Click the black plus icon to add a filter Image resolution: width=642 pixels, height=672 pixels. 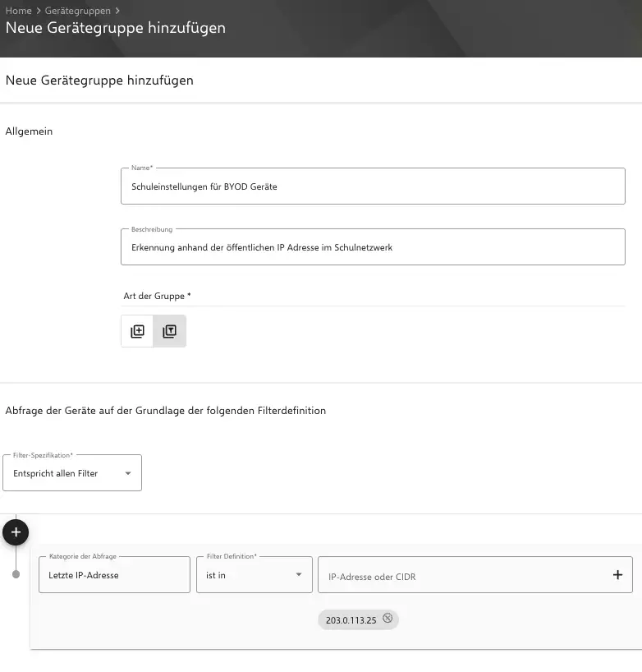click(16, 532)
